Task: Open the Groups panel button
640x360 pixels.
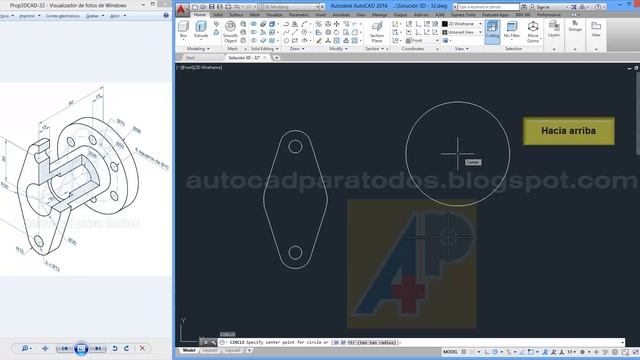Action: click(x=575, y=27)
